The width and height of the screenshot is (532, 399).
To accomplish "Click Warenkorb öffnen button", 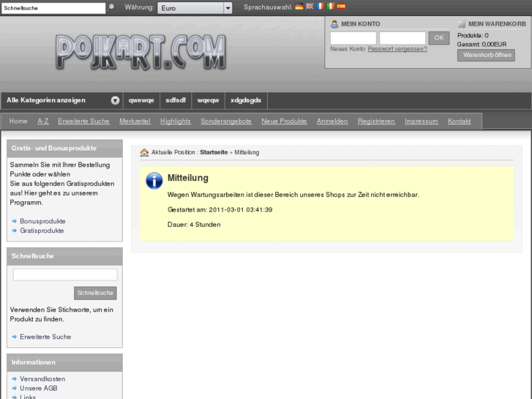I will click(486, 56).
